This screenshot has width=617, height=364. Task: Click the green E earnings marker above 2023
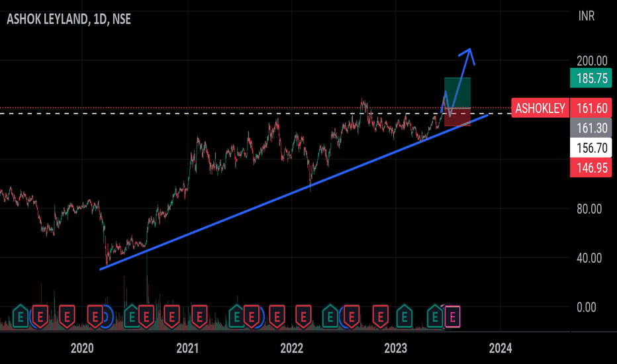pos(404,316)
